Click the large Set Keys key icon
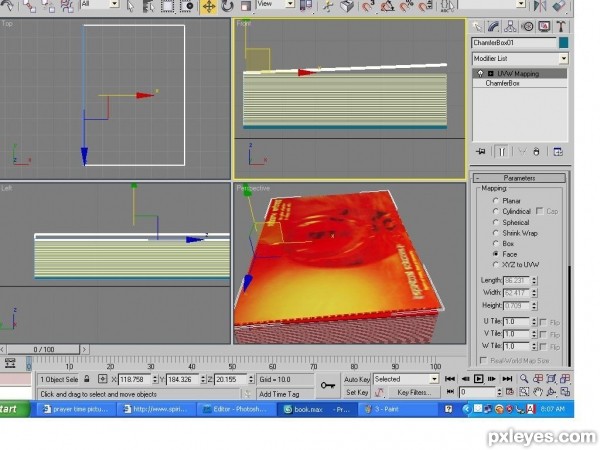Screen dimensions: 600x450 point(328,385)
